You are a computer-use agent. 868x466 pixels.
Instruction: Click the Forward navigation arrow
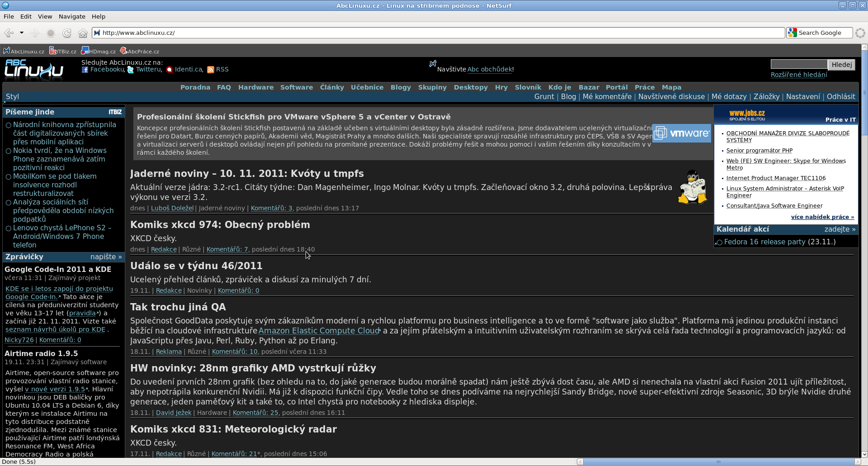pyautogui.click(x=34, y=33)
